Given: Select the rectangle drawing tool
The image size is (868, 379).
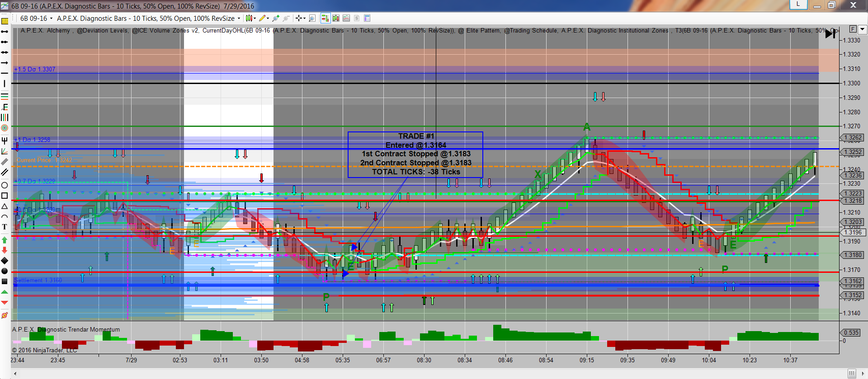Looking at the screenshot, I should 5,196.
